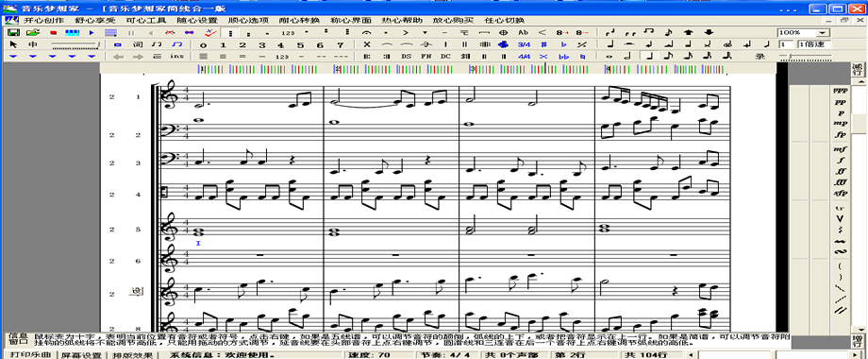Click the tempo slider beside 录
Viewport: 868px width, 359px height.
click(805, 56)
